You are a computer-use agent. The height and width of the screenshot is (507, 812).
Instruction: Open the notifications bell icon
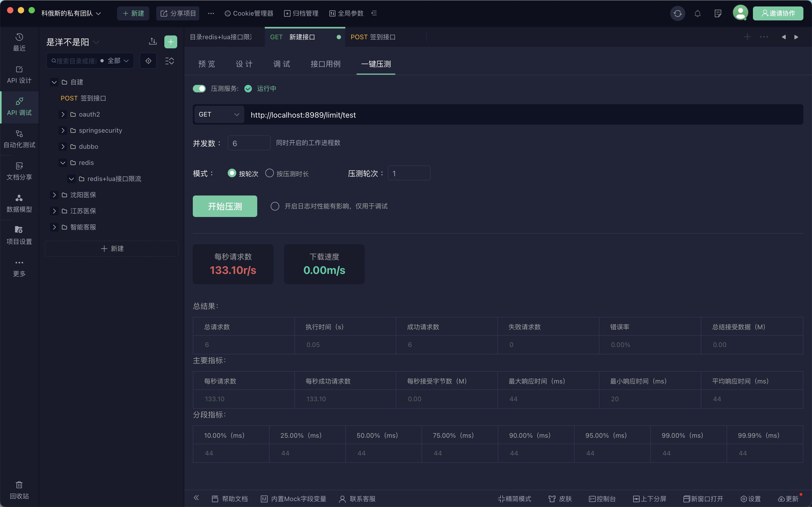point(697,13)
